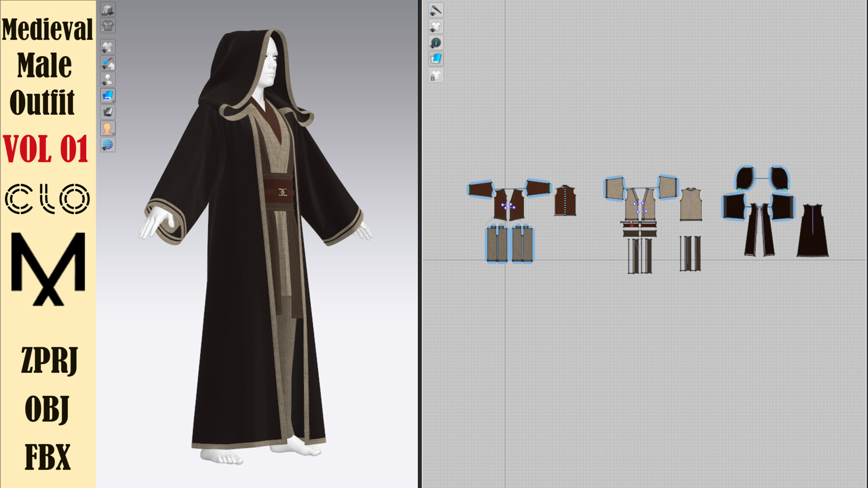Open the avatar skin render style dropdown
The image size is (868, 488).
coord(108,129)
